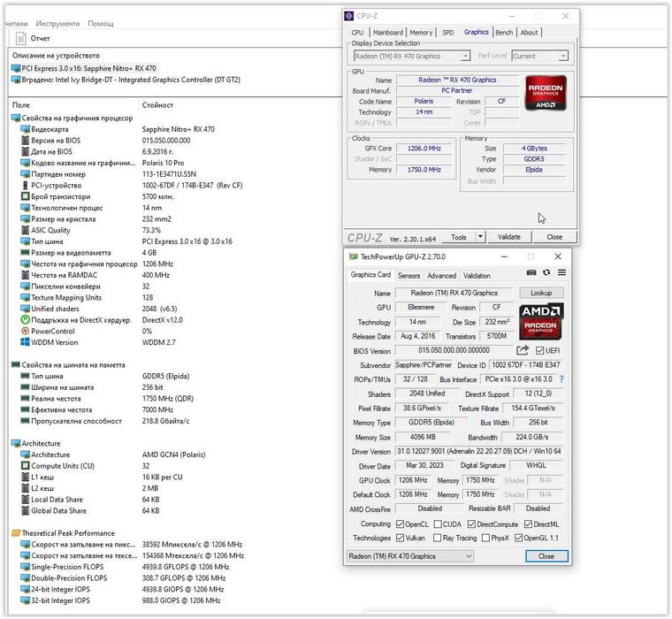Click the Версия на BIOS row icon
Screen dimensions: 672x619
(x=26, y=141)
